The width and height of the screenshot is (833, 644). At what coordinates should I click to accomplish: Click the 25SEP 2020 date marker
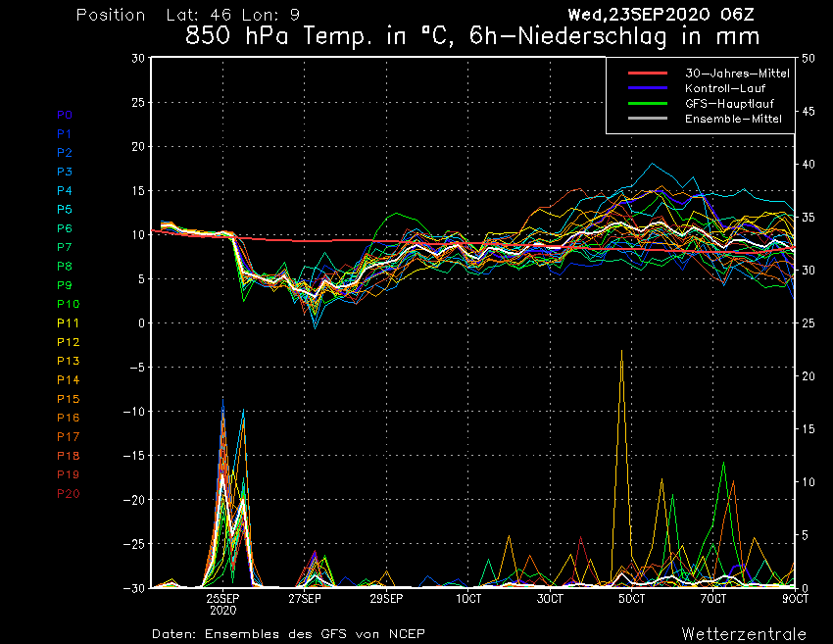(222, 603)
